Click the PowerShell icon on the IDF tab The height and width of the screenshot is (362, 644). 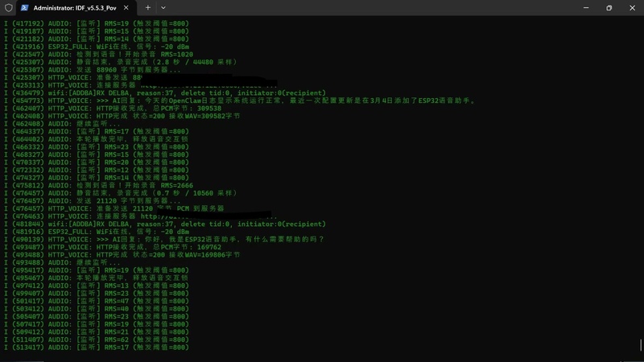pyautogui.click(x=25, y=8)
